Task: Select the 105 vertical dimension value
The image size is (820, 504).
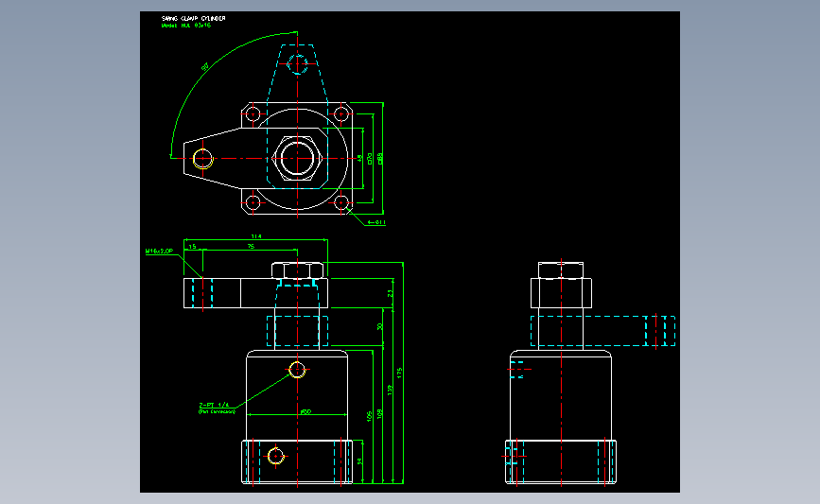Action: pyautogui.click(x=369, y=416)
